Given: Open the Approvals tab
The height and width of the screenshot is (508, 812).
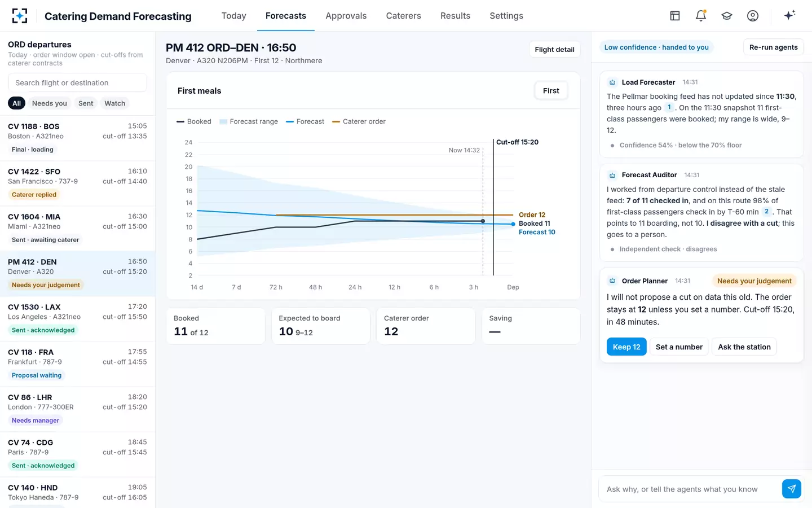Looking at the screenshot, I should (346, 16).
